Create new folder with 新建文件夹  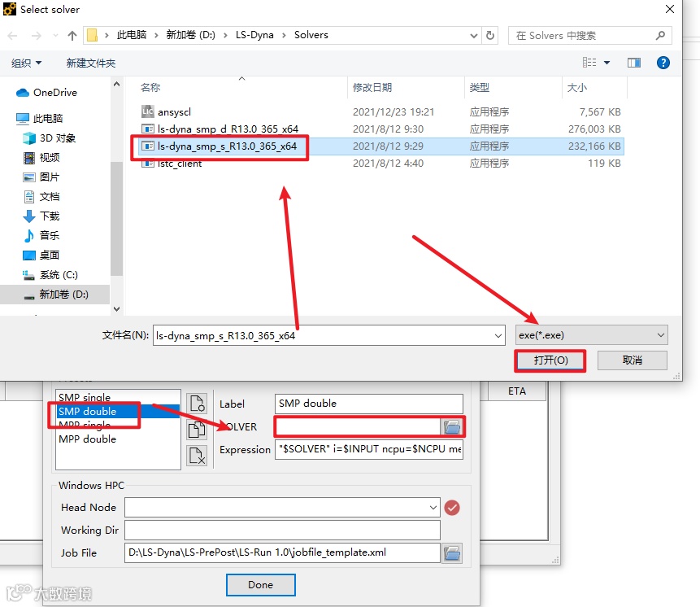point(90,63)
